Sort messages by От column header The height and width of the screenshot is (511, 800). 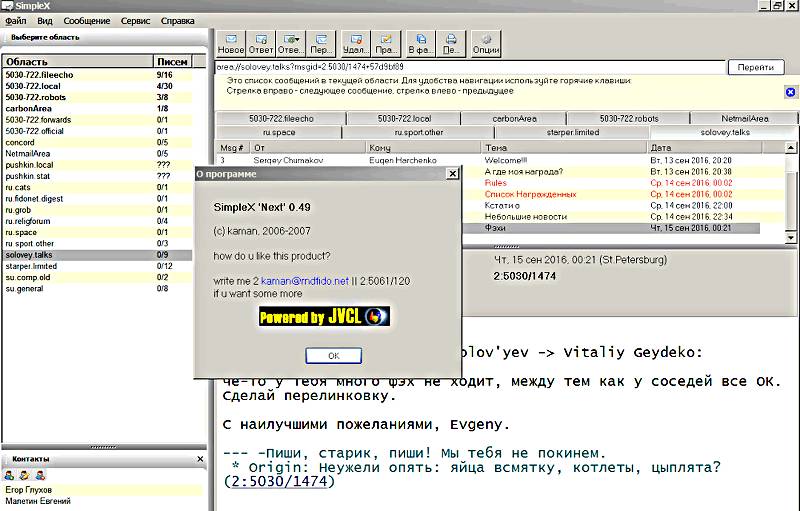(308, 147)
